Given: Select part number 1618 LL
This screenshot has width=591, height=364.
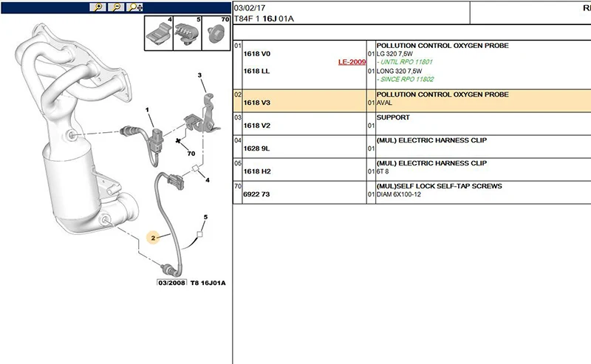Looking at the screenshot, I should click(256, 71).
